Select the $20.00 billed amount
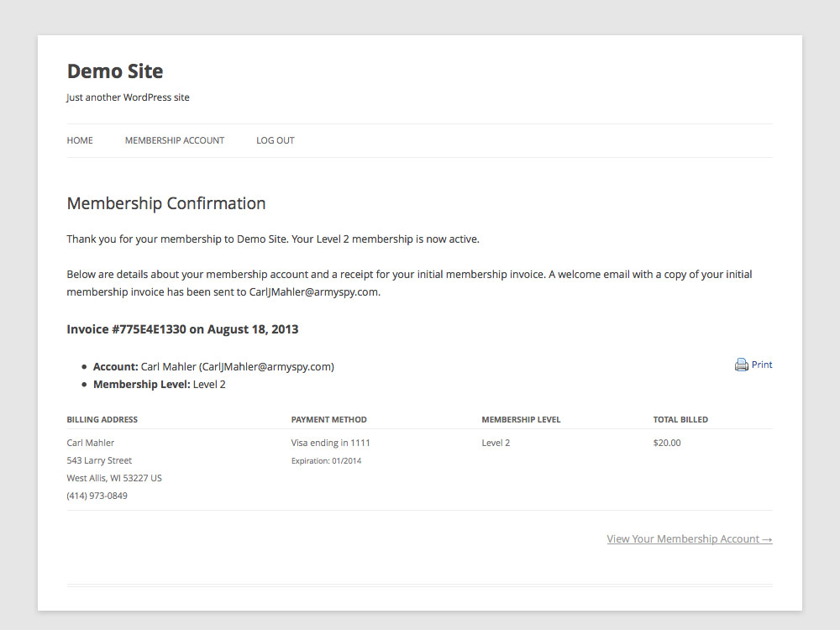The width and height of the screenshot is (840, 630). 666,443
